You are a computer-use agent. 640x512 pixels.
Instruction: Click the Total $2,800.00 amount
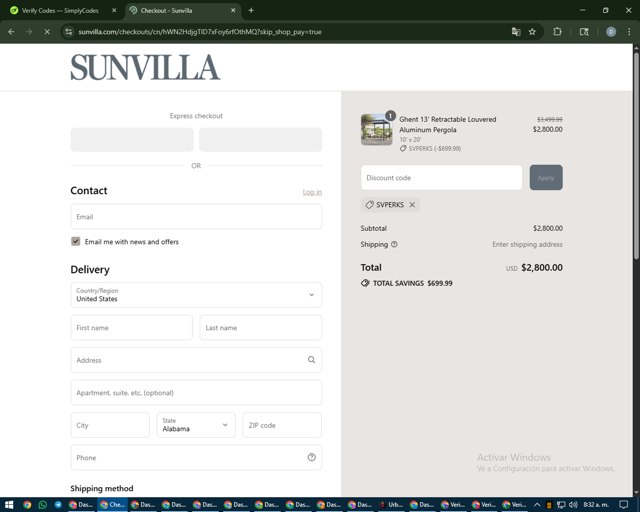coord(542,267)
